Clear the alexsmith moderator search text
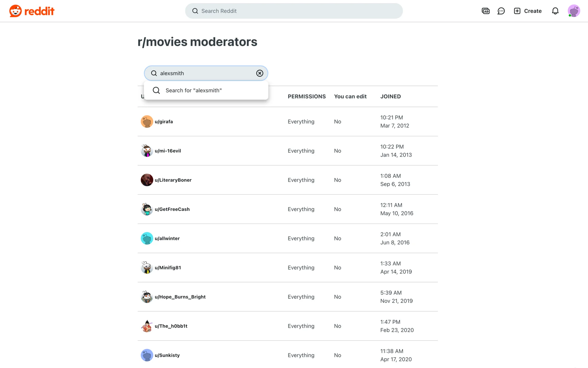The height and width of the screenshot is (368, 588). pyautogui.click(x=259, y=73)
